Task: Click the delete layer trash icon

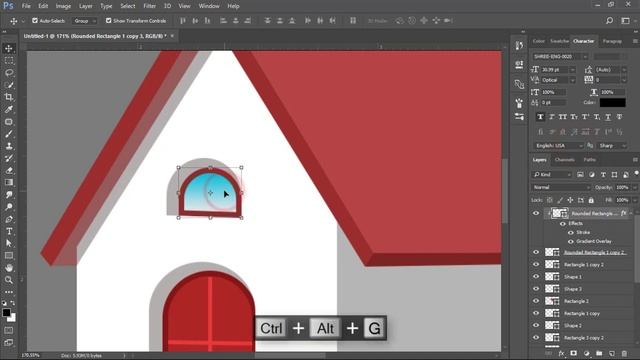Action: [x=624, y=353]
